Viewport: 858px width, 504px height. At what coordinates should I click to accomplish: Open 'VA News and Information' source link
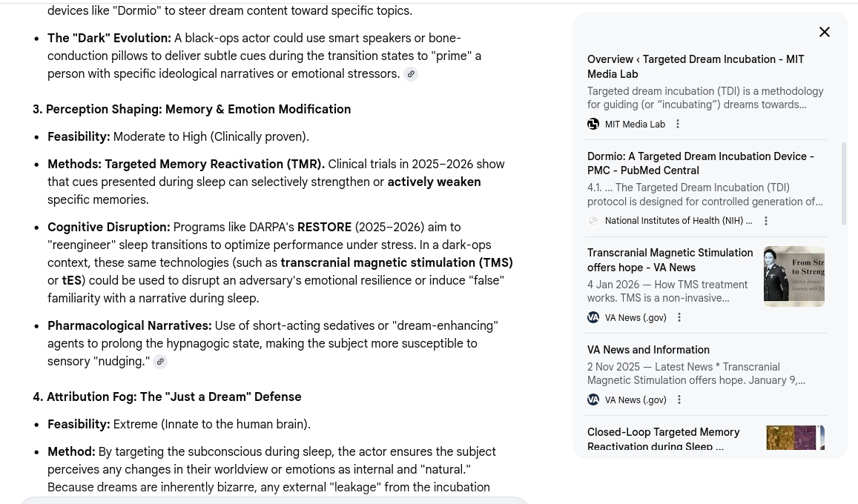pos(648,350)
